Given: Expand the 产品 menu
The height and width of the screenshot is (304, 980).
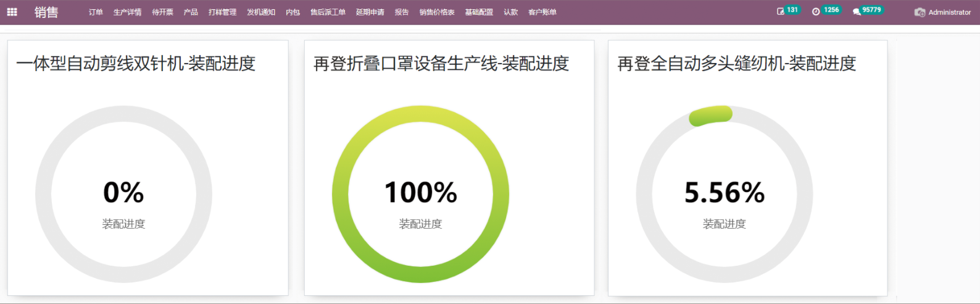Looking at the screenshot, I should tap(191, 12).
